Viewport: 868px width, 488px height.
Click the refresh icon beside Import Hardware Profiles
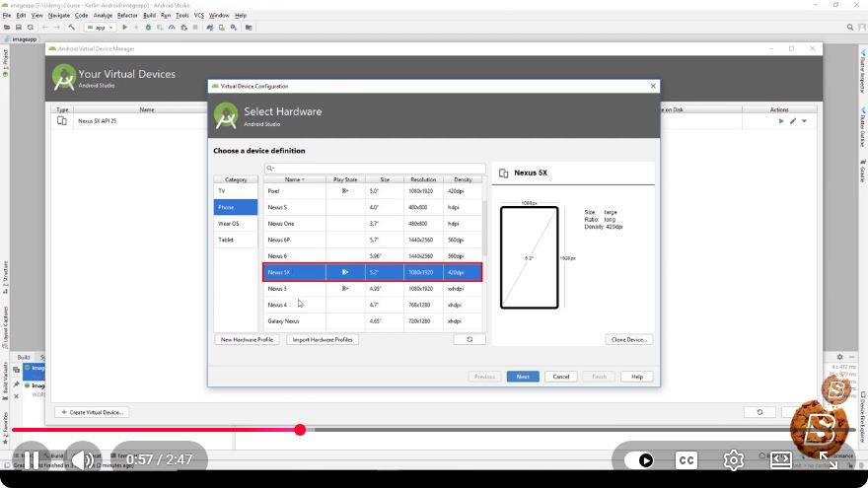tap(470, 340)
